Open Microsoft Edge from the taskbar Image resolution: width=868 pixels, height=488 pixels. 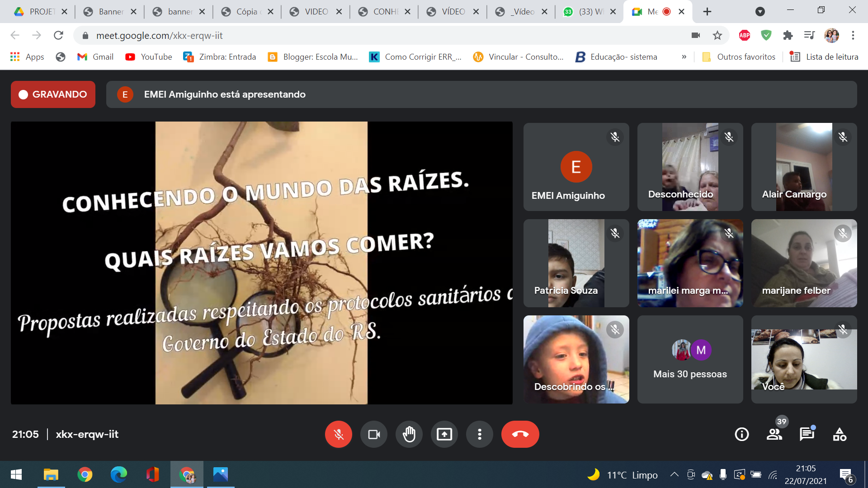pos(118,474)
